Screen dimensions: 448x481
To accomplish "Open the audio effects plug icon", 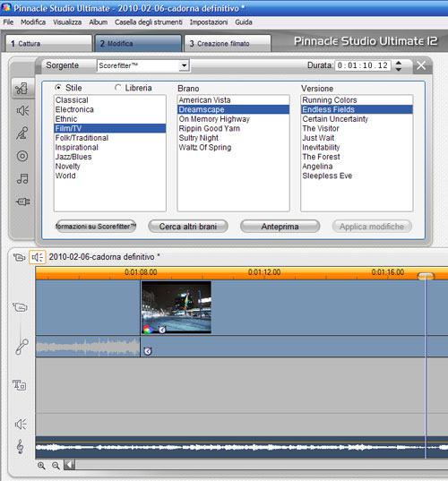I will pyautogui.click(x=22, y=202).
